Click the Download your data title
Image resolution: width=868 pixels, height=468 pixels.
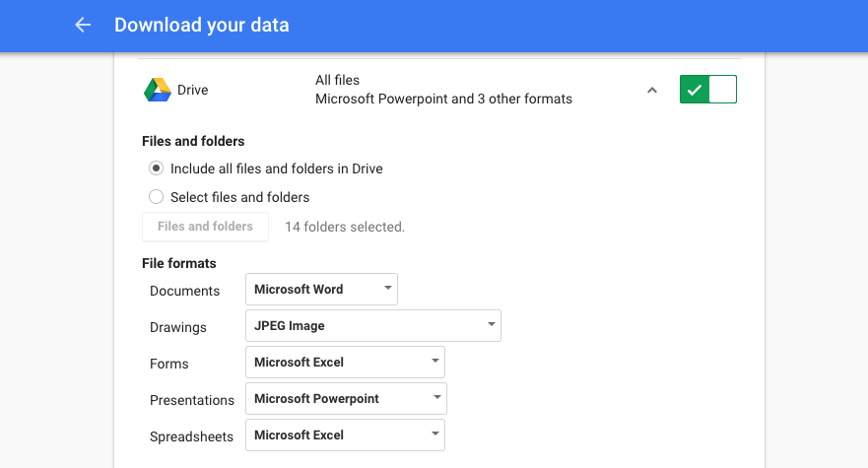click(x=202, y=25)
